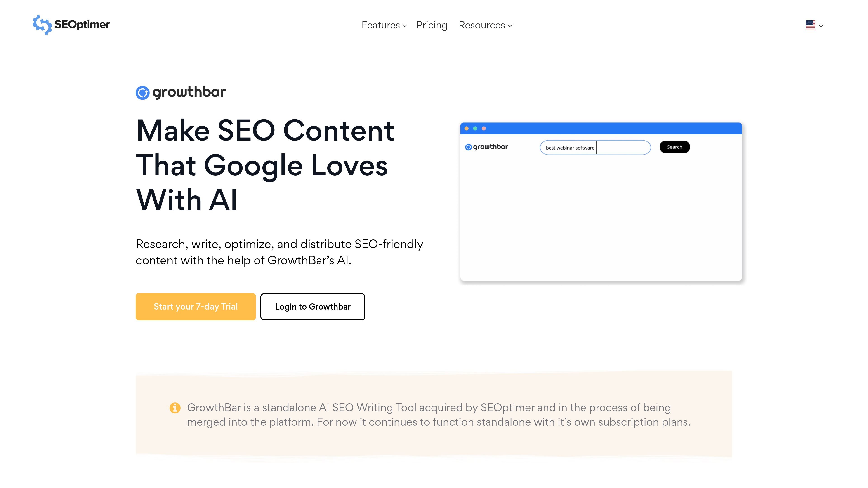Expand the Features dropdown menu
The width and height of the screenshot is (868, 488).
(384, 25)
